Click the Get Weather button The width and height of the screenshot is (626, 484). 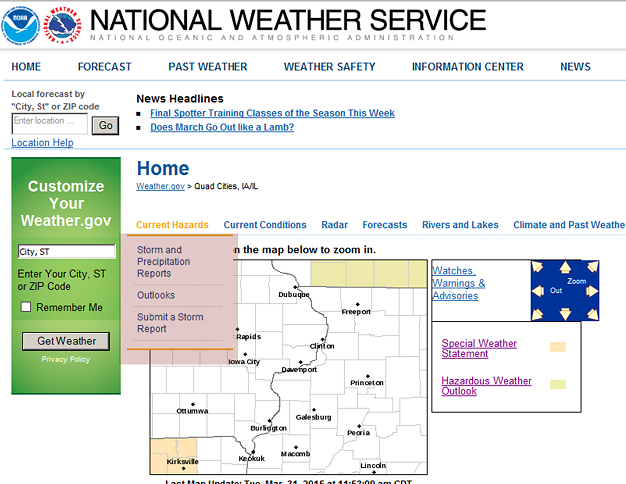66,341
